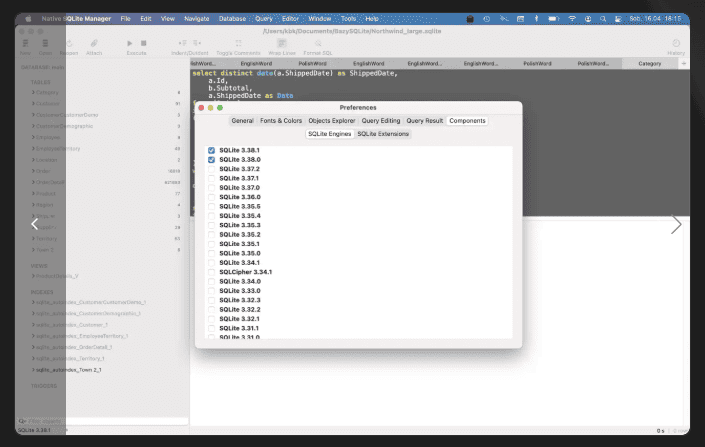Expand the OrderDetail table node

(x=33, y=182)
